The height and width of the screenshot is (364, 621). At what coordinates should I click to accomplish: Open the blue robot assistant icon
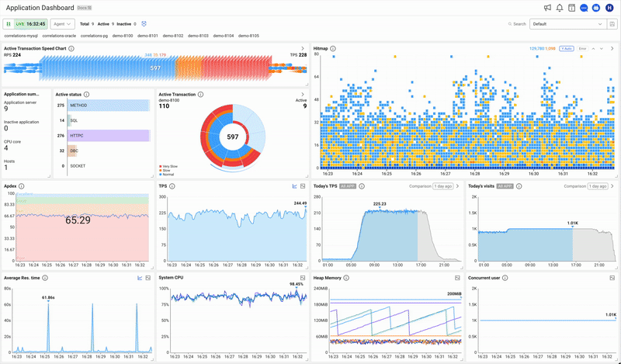click(596, 8)
